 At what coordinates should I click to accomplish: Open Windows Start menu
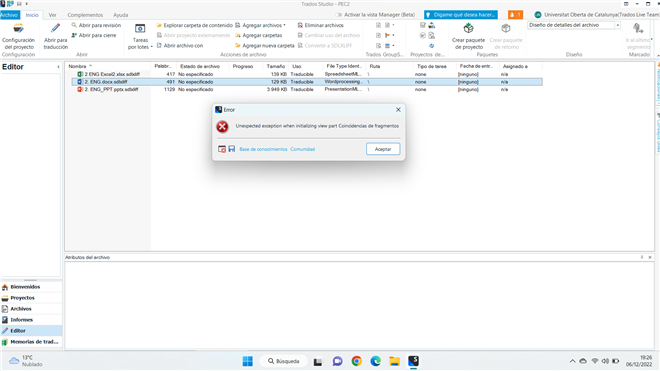(x=248, y=361)
